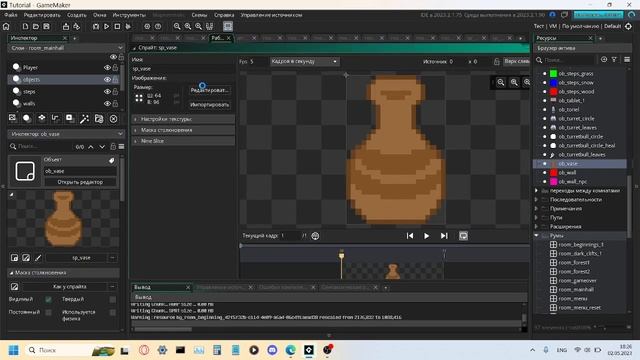Screen dimensions: 640x360
Task: Collapse the Румы folder
Action: pos(537,236)
